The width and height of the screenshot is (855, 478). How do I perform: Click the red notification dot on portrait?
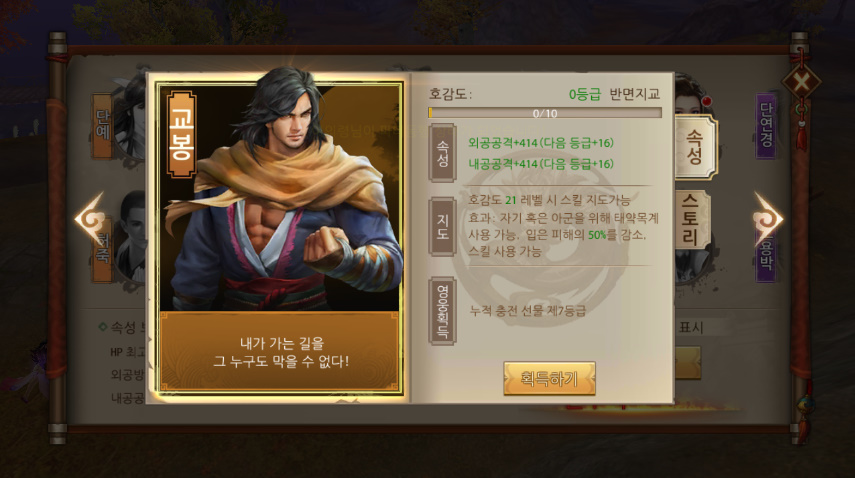pyautogui.click(x=707, y=101)
